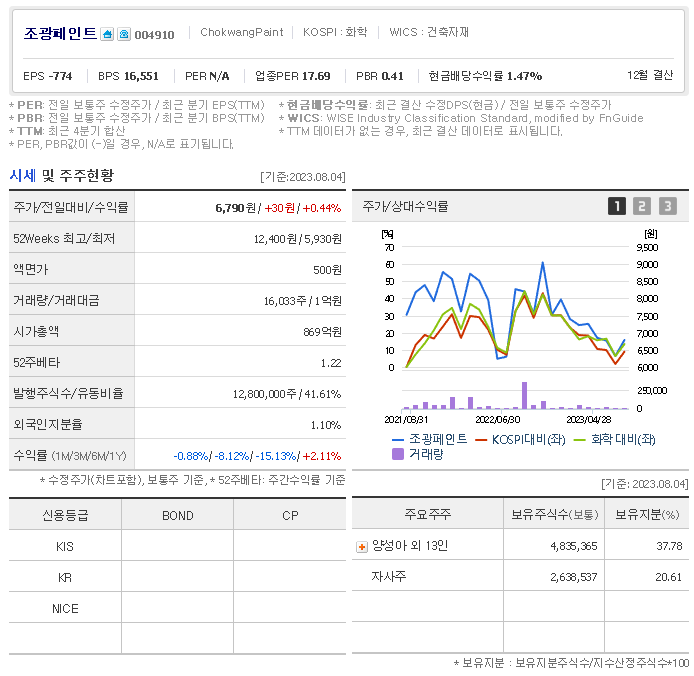Click the 12,400원/5,930원 value
Viewport: 694px width, 676px height.
coord(297,239)
